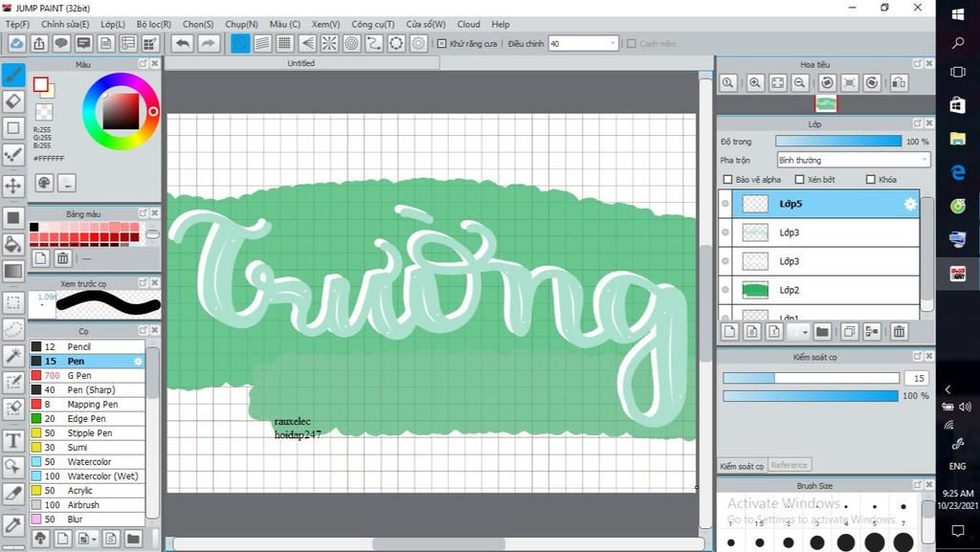980x552 pixels.
Task: Open File Explorer from the taskbar
Action: tap(957, 139)
